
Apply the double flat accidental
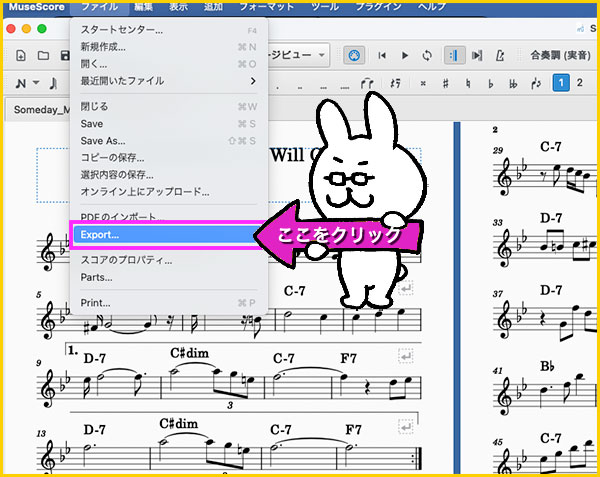pyautogui.click(x=513, y=83)
